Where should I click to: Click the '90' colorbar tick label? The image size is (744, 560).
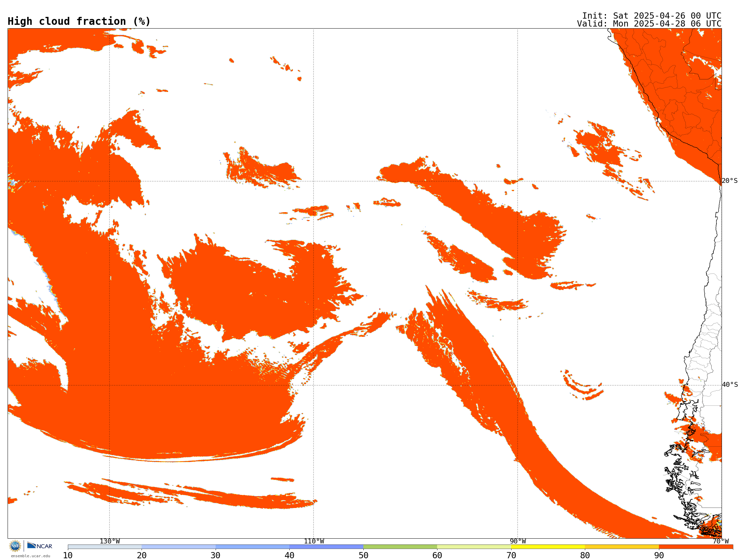[659, 556]
